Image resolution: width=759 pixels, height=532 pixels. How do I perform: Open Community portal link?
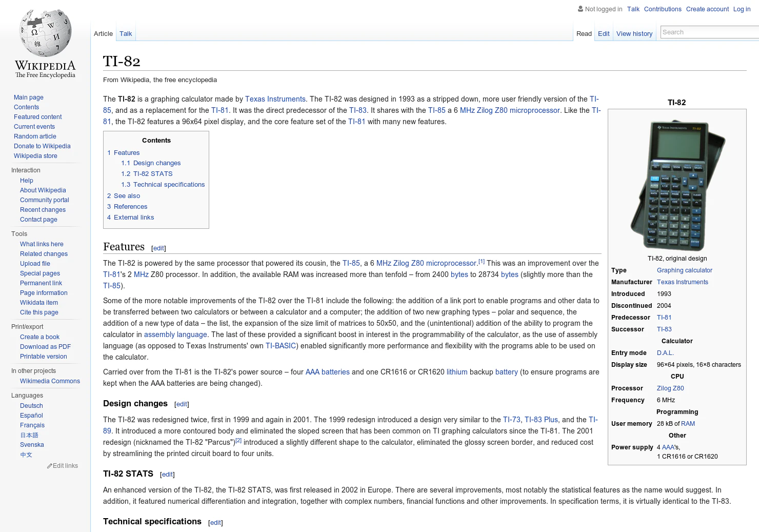pyautogui.click(x=45, y=200)
